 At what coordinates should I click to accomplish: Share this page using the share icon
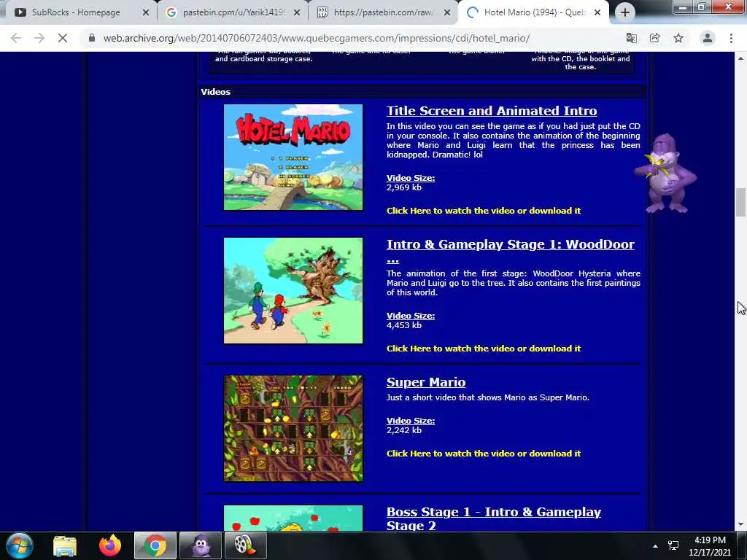(655, 38)
